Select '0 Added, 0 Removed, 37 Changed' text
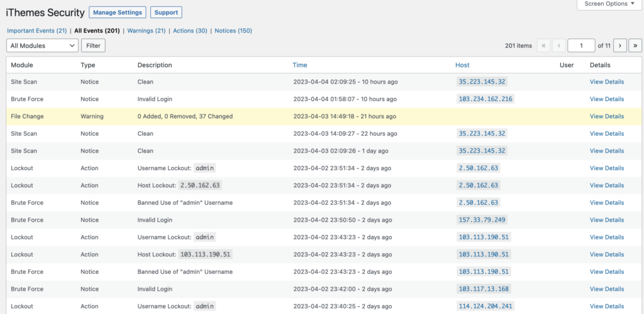Screen dimensions: 644x314 [185, 116]
